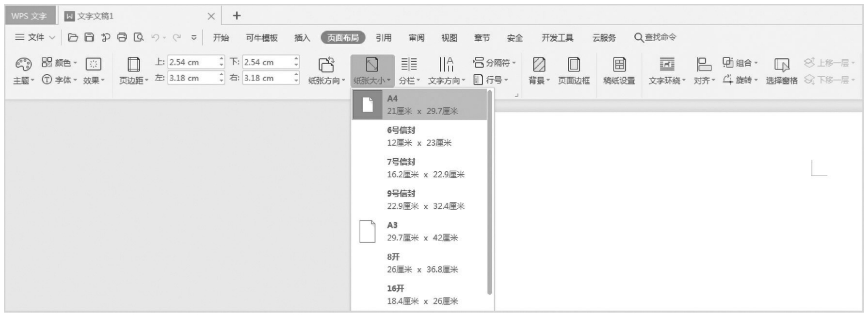Open the 效果 effects dropdown
Viewport: 868px width, 316px height.
point(94,70)
